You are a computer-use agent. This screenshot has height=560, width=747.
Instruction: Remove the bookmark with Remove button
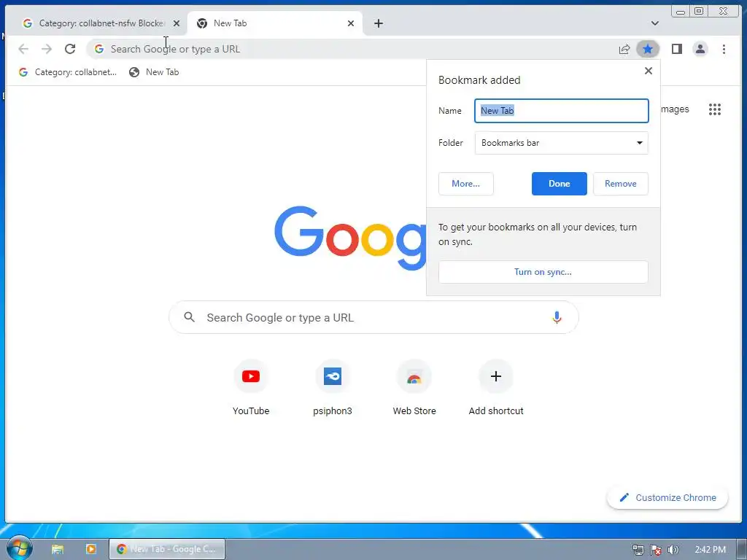[x=620, y=184]
